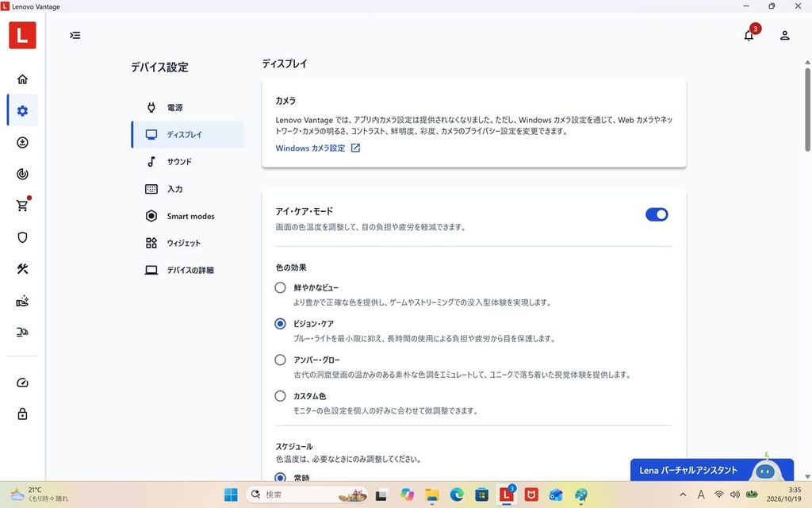Select the ビジョン・ケア radio option

(x=280, y=324)
